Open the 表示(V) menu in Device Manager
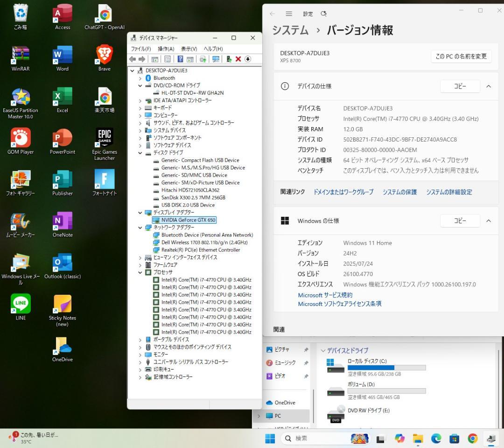The width and height of the screenshot is (504, 448). tap(189, 49)
